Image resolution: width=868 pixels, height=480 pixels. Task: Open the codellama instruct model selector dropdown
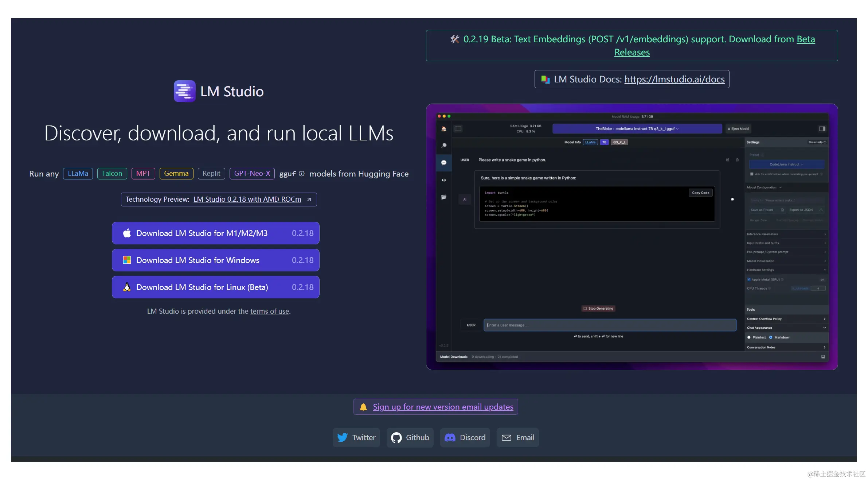(x=637, y=129)
